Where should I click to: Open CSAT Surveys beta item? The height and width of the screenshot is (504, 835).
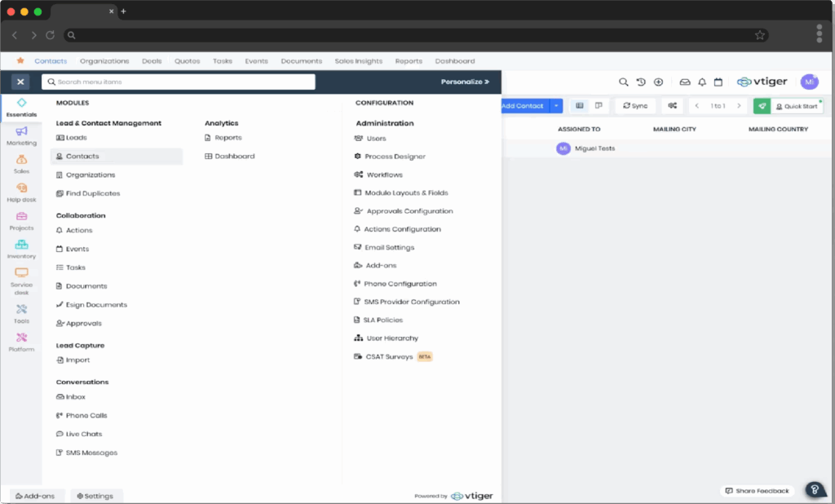pos(393,356)
